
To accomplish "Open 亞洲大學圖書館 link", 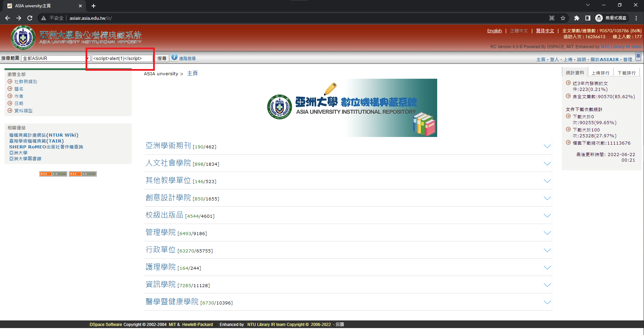I will click(25, 159).
